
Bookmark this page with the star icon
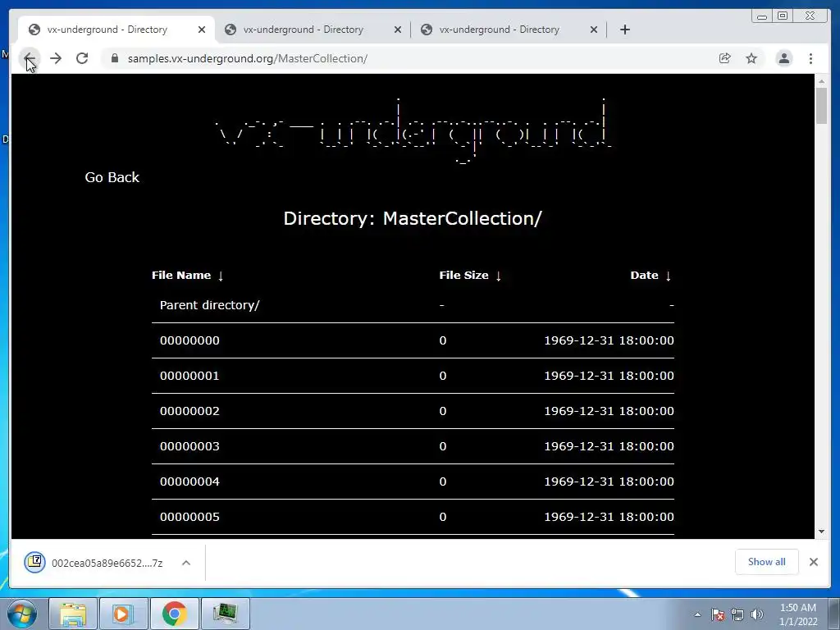coord(751,58)
